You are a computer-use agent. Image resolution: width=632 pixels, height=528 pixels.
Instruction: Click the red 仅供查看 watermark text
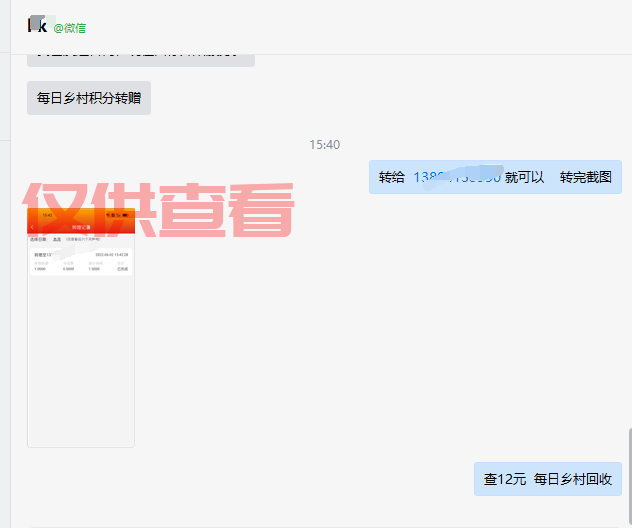(160, 209)
